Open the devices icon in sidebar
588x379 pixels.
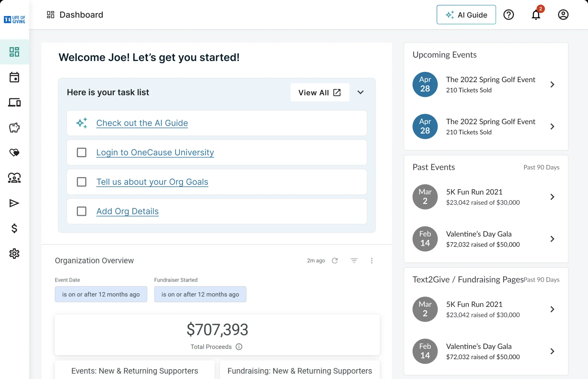coord(14,102)
